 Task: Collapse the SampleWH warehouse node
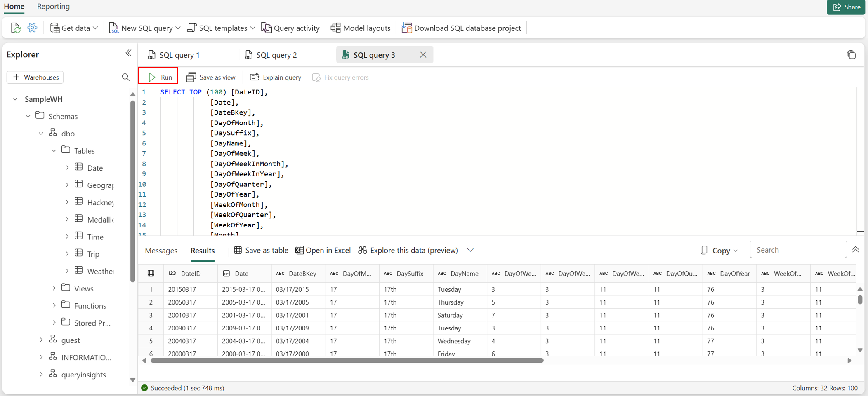pyautogui.click(x=15, y=99)
